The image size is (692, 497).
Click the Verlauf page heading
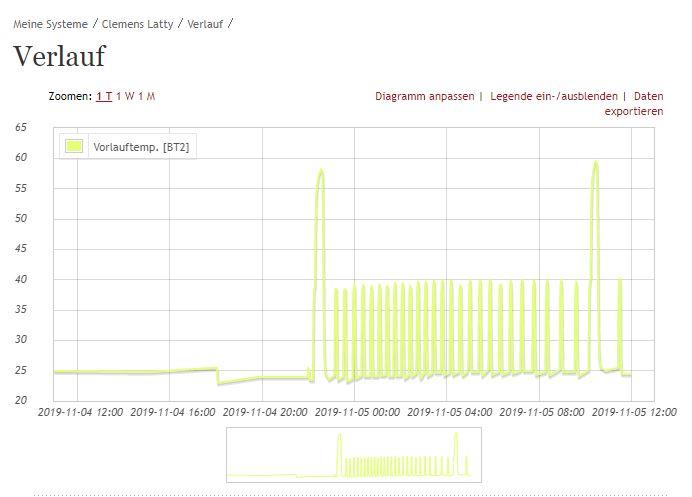point(60,56)
